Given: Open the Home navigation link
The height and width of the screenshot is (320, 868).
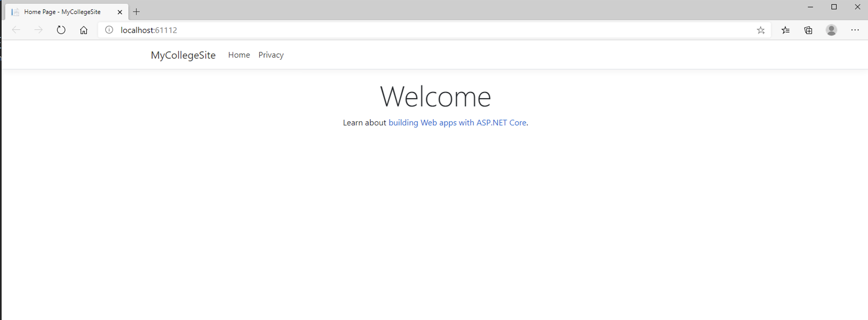Looking at the screenshot, I should pyautogui.click(x=239, y=55).
